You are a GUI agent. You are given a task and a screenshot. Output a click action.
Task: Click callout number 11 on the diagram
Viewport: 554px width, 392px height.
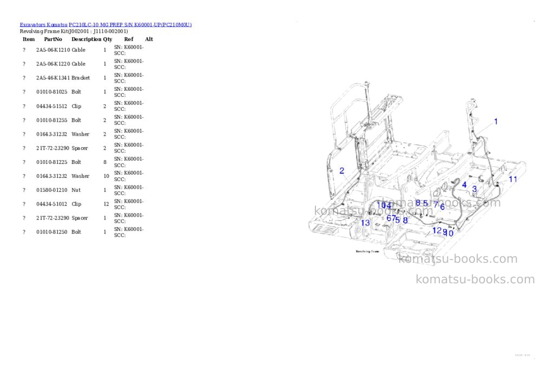tap(513, 180)
